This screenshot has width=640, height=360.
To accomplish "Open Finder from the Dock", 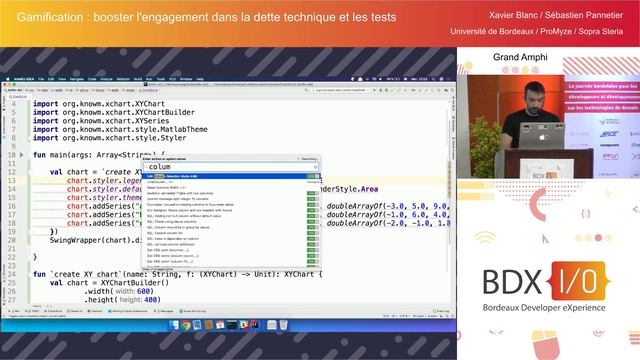I will click(174, 325).
